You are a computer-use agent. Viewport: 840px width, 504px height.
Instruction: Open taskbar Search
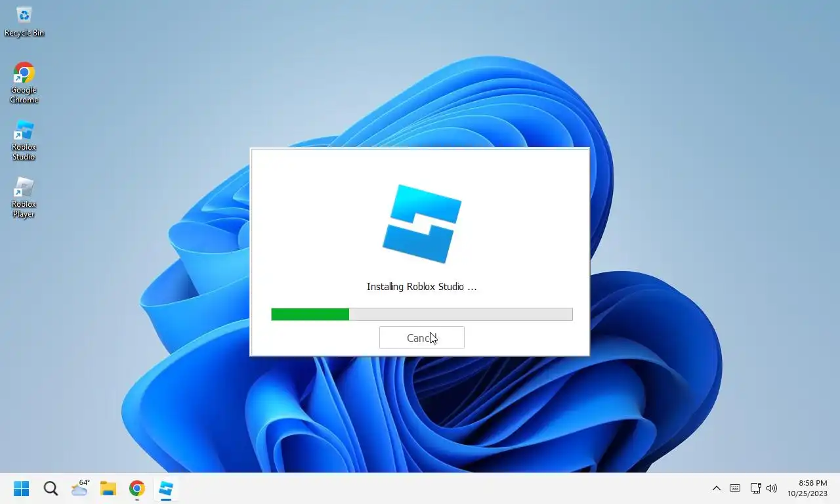(51, 488)
